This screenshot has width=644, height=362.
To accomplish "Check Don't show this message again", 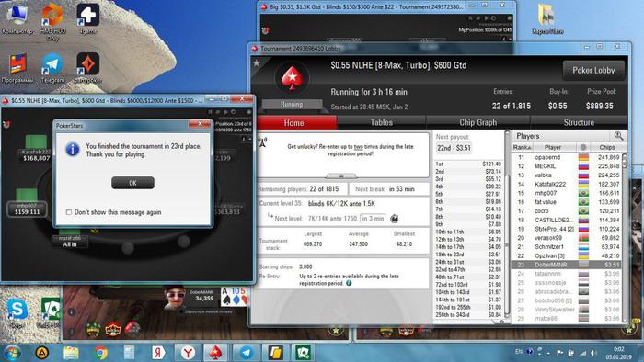I will (x=69, y=212).
